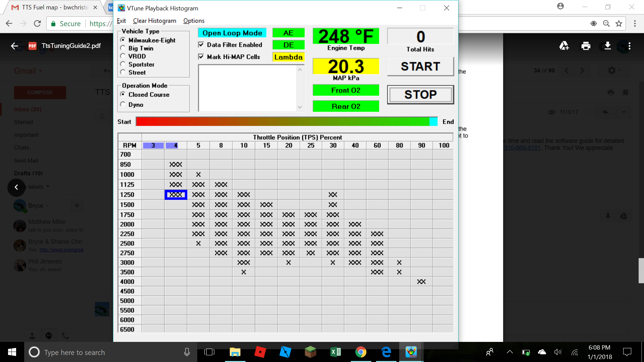644x362 pixels.
Task: Add PDF to Google Drive
Action: pyautogui.click(x=564, y=46)
